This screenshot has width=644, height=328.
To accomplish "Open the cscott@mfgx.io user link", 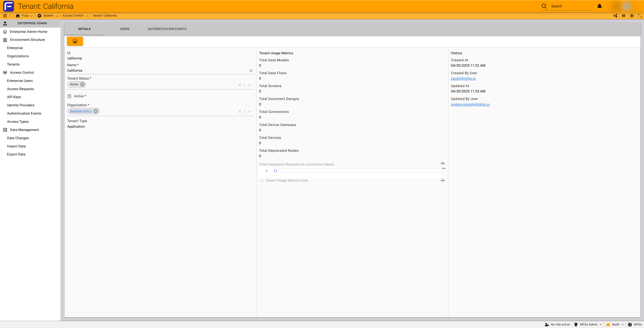I will tap(463, 78).
